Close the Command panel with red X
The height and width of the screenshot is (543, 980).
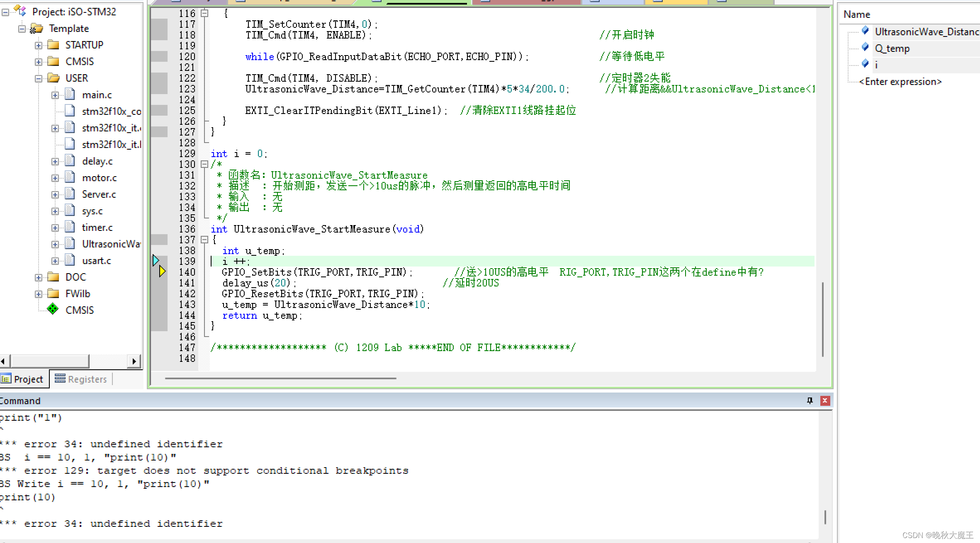pyautogui.click(x=825, y=400)
